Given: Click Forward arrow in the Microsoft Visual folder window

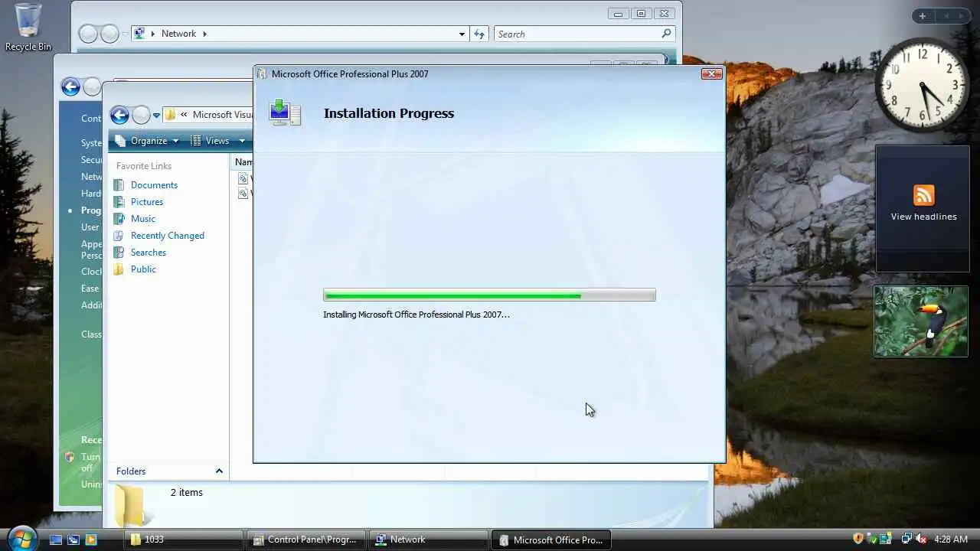Looking at the screenshot, I should pyautogui.click(x=141, y=116).
